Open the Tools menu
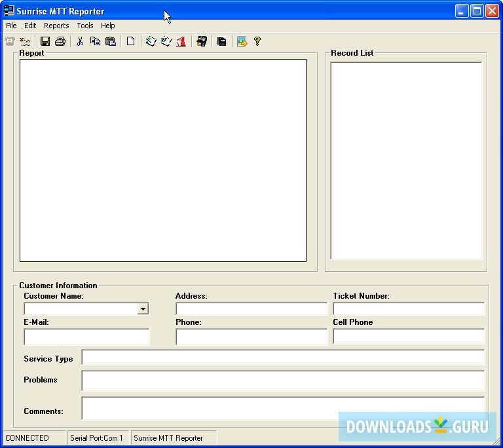Image resolution: width=503 pixels, height=448 pixels. (x=85, y=26)
